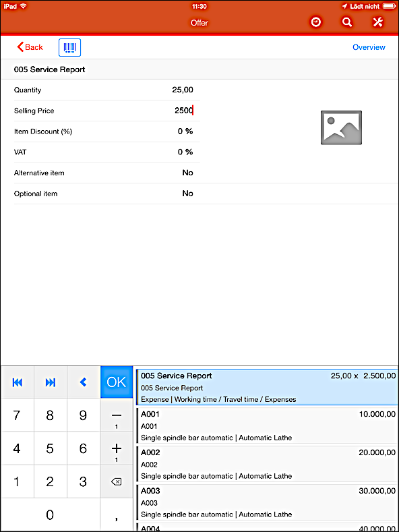399x532 pixels.
Task: Increase value with plus 1 key
Action: [x=117, y=448]
